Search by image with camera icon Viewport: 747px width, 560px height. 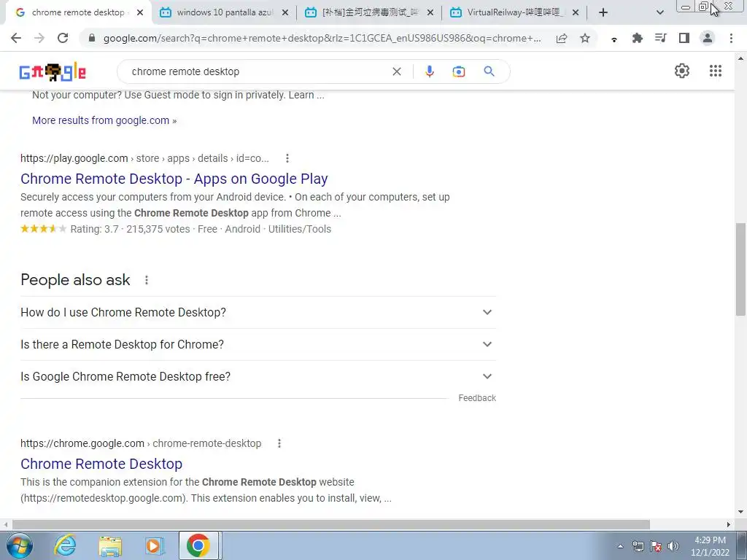(458, 71)
